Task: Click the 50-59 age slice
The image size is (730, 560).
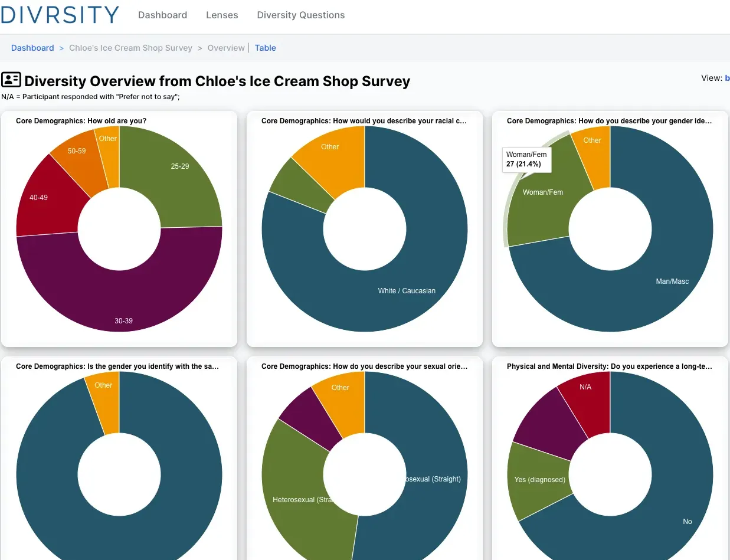Action: 77,156
